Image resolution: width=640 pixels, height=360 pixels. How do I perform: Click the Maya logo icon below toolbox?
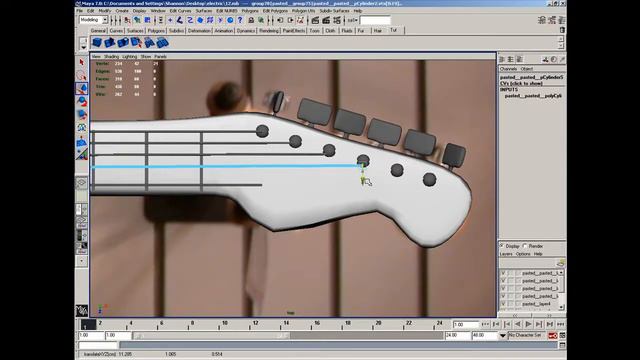[x=82, y=311]
